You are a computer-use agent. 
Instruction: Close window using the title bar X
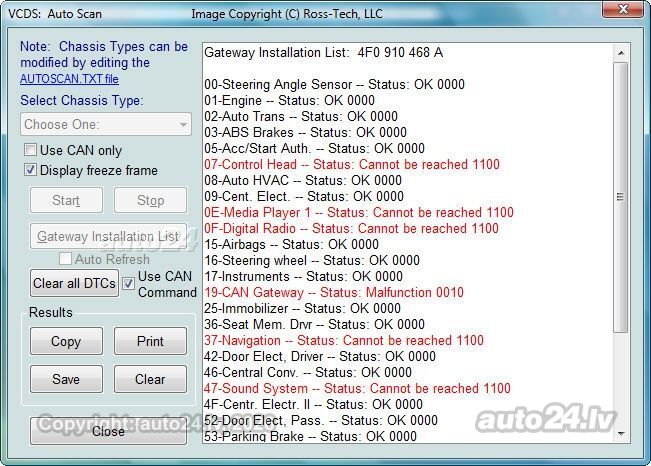623,9
